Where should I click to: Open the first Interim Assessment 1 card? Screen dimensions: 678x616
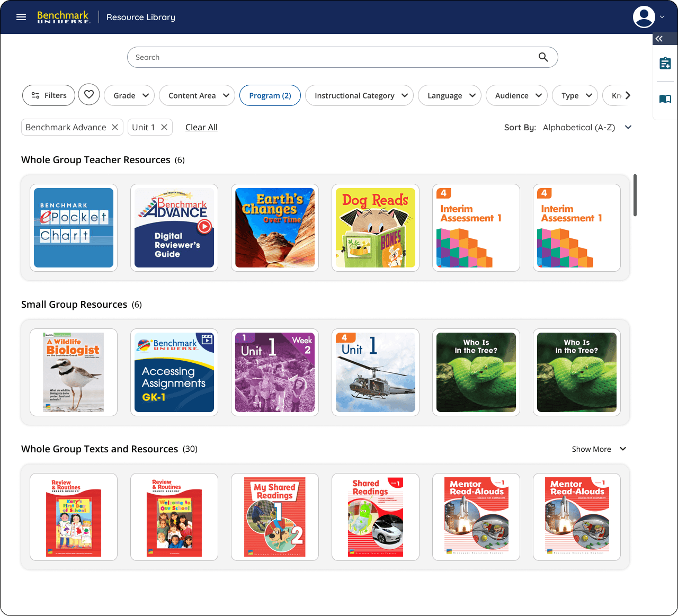tap(476, 228)
